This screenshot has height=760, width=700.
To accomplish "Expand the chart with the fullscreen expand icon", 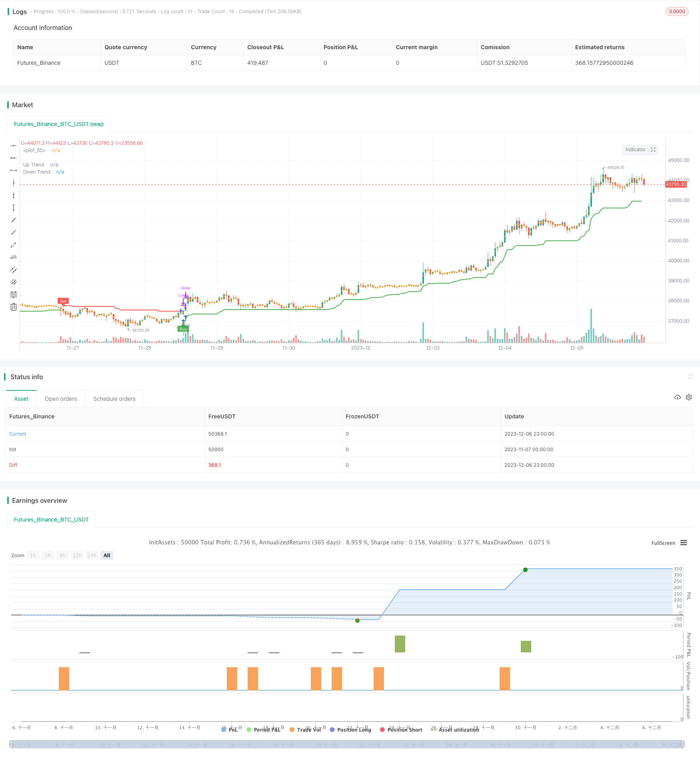I will pos(653,150).
